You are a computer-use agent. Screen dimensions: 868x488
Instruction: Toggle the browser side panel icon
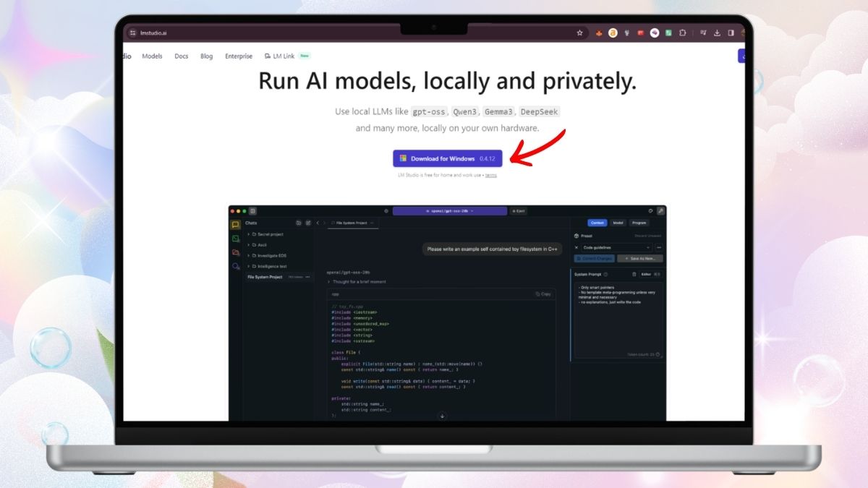point(731,33)
